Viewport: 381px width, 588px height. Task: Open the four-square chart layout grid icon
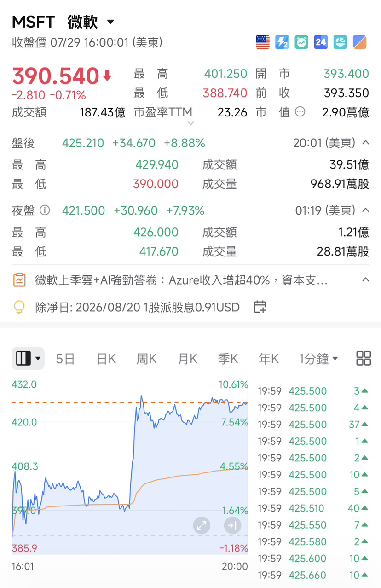(364, 358)
